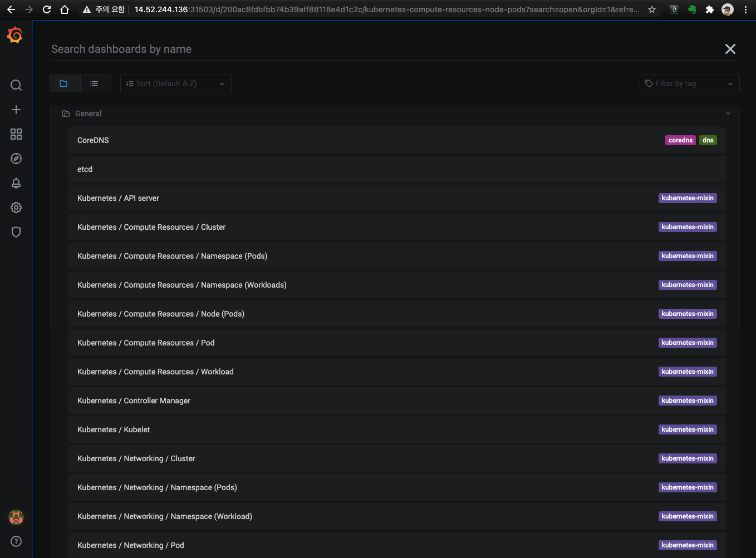This screenshot has height=558, width=756.
Task: Click kubernetes-mixin tag on Networking / Cluster row
Action: (688, 458)
